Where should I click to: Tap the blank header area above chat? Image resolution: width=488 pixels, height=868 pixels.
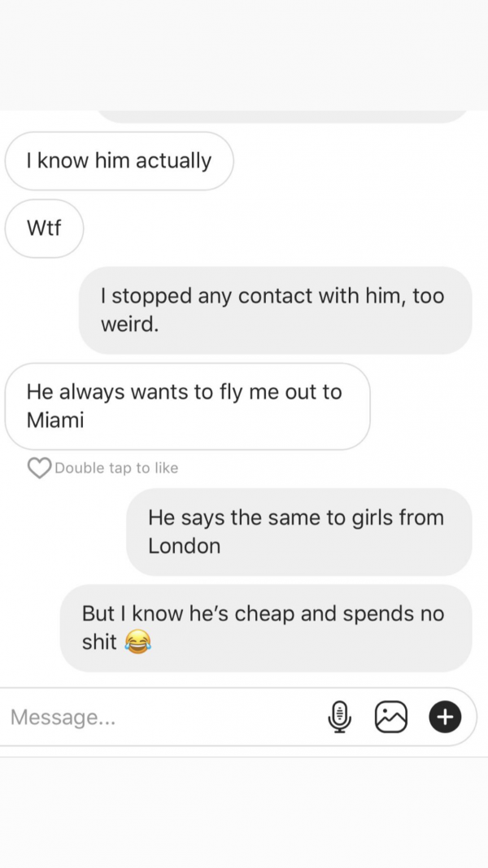pyautogui.click(x=244, y=55)
